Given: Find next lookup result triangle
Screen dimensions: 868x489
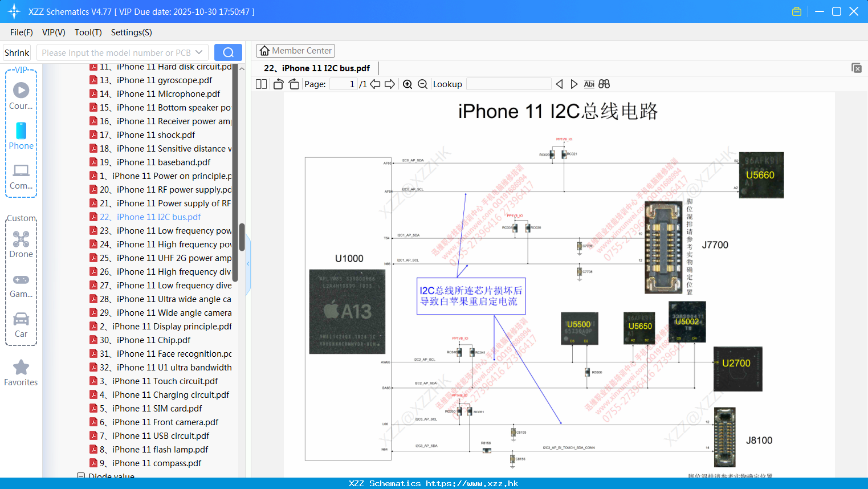Looking at the screenshot, I should pos(574,84).
